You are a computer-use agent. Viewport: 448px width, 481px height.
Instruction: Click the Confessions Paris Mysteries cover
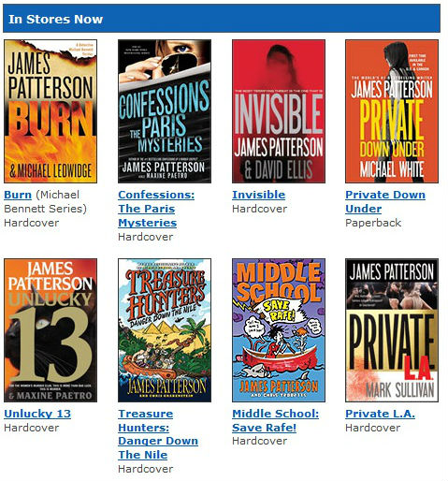[x=165, y=111]
